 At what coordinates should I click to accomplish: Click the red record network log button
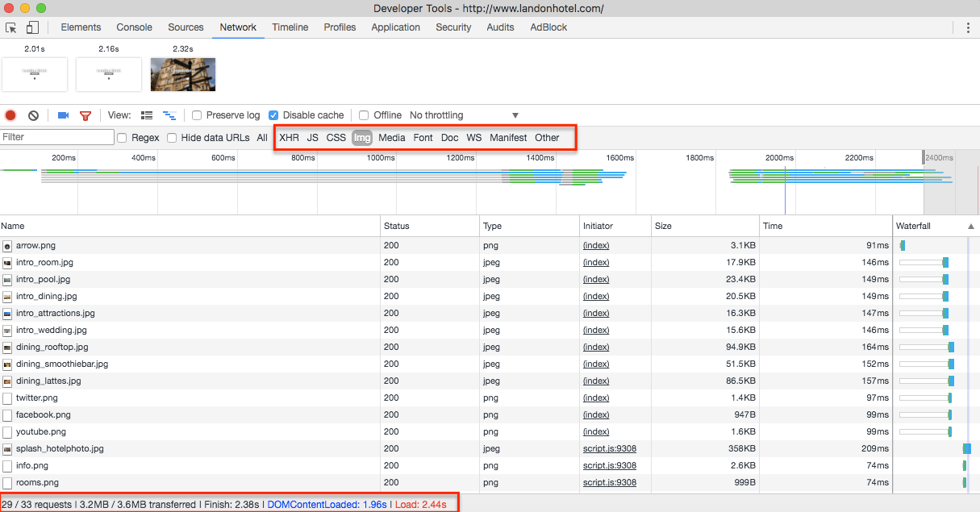pos(10,115)
